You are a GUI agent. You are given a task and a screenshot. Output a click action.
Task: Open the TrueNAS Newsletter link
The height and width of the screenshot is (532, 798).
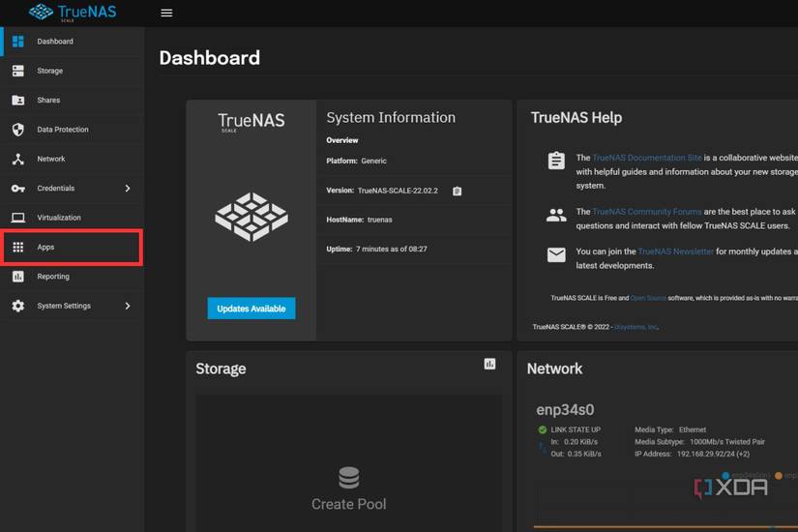(675, 251)
